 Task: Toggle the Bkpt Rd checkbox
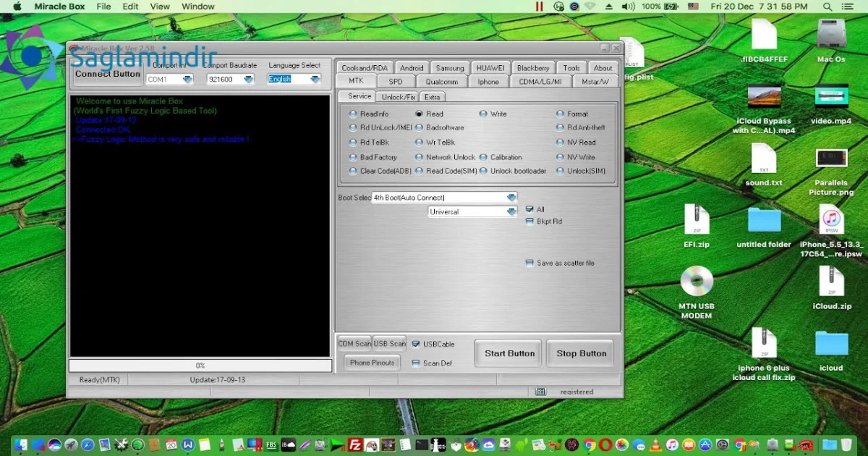tap(529, 221)
